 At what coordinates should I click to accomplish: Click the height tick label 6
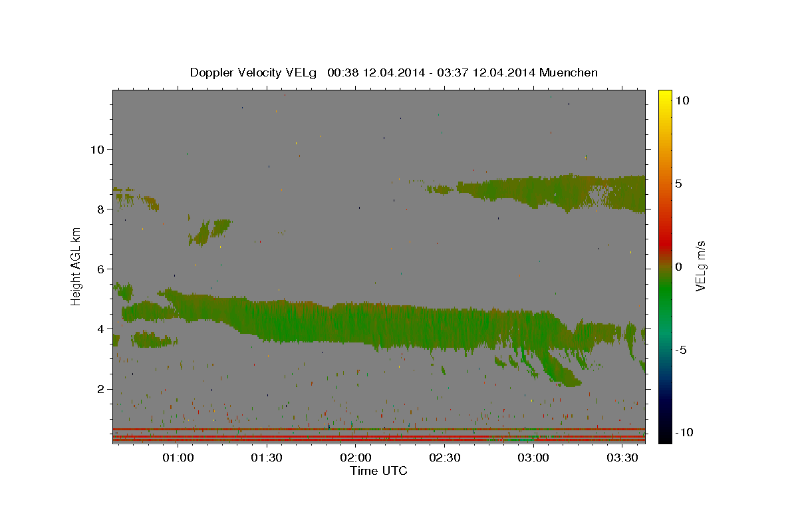click(100, 269)
